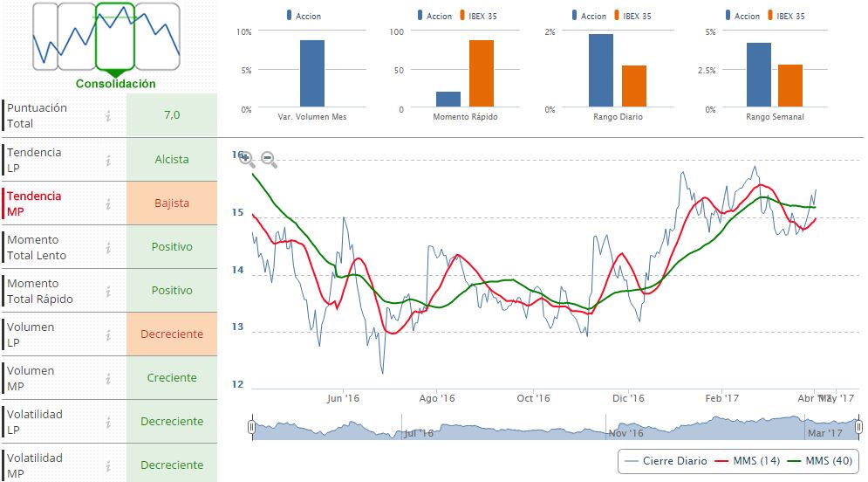
Task: Select the highlighted Consolidación phase box
Action: coord(115,37)
